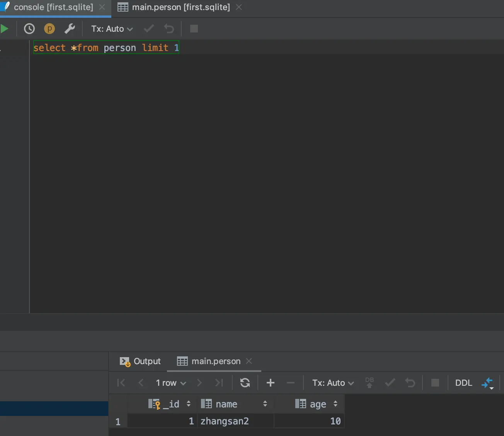
Task: Click the console toolbar Commit checkmark
Action: click(149, 29)
